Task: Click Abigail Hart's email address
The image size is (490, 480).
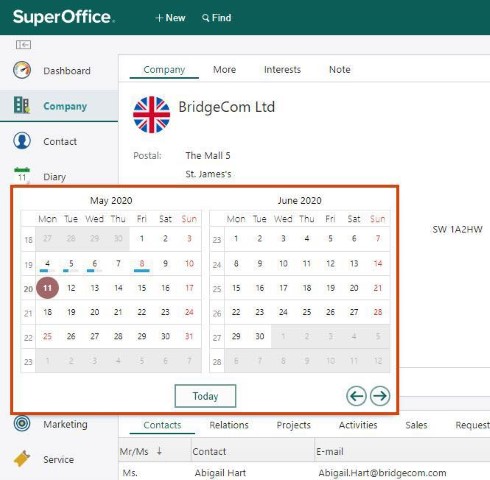Action: pyautogui.click(x=382, y=473)
